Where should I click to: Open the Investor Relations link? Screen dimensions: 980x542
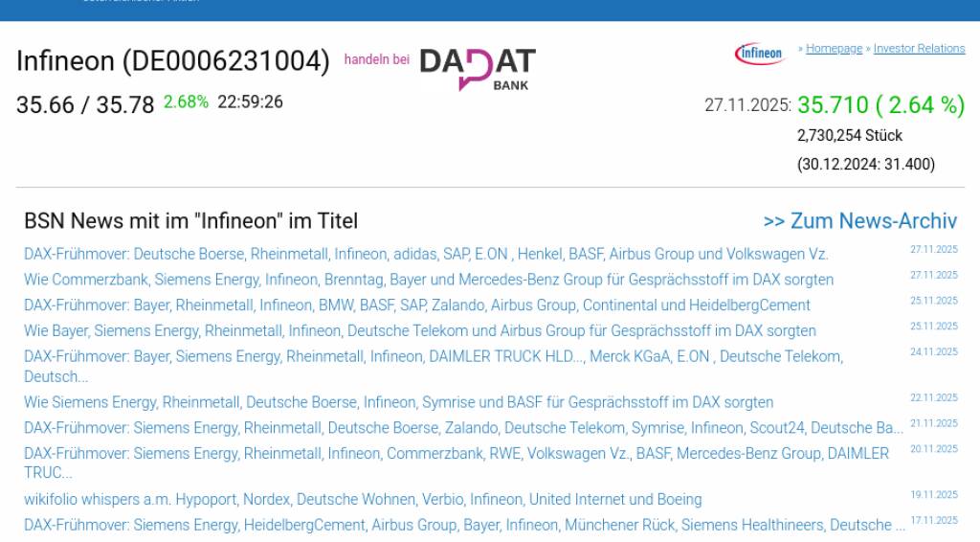919,49
